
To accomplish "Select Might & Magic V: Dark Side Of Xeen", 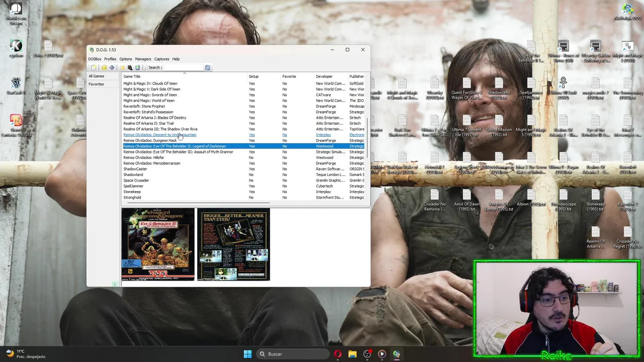I will tap(244, 89).
